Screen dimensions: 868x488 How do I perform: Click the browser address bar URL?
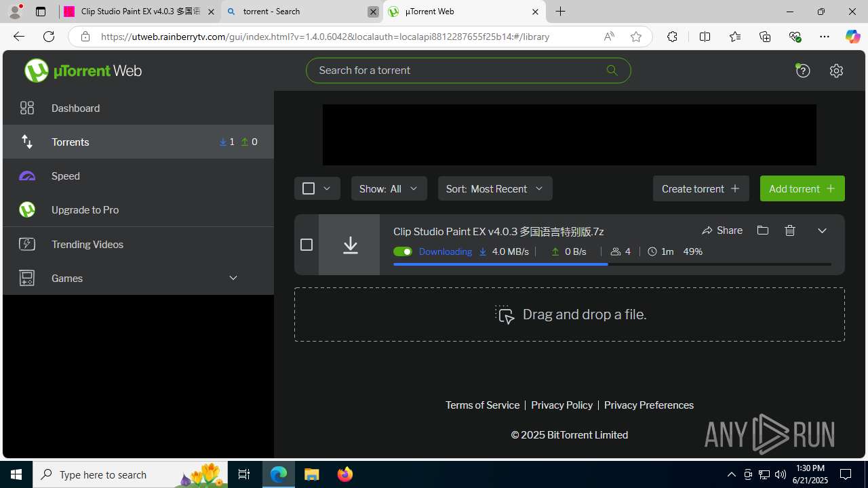pyautogui.click(x=325, y=37)
